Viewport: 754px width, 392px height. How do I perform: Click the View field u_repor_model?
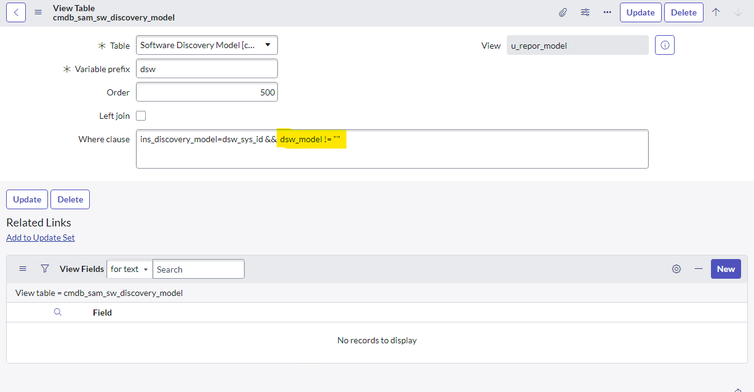tap(578, 46)
